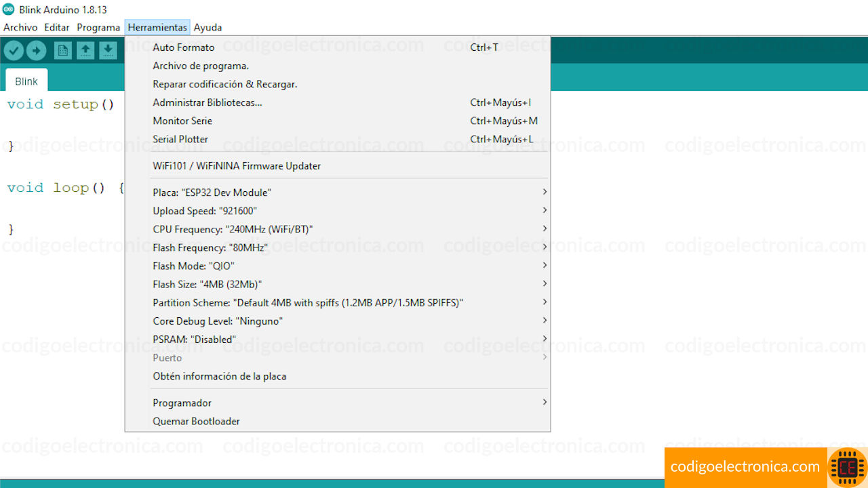Image resolution: width=868 pixels, height=488 pixels.
Task: Click the New sketch toolbar icon
Action: click(62, 50)
